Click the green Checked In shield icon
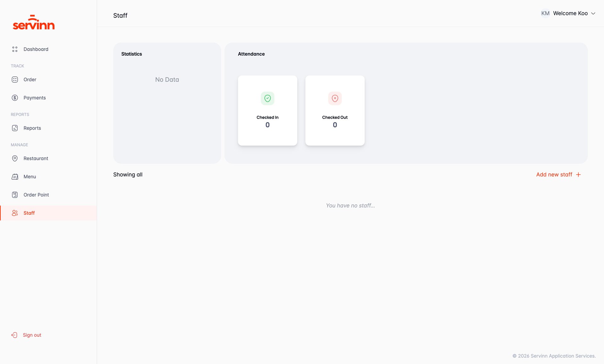The height and width of the screenshot is (364, 604). pos(267,98)
